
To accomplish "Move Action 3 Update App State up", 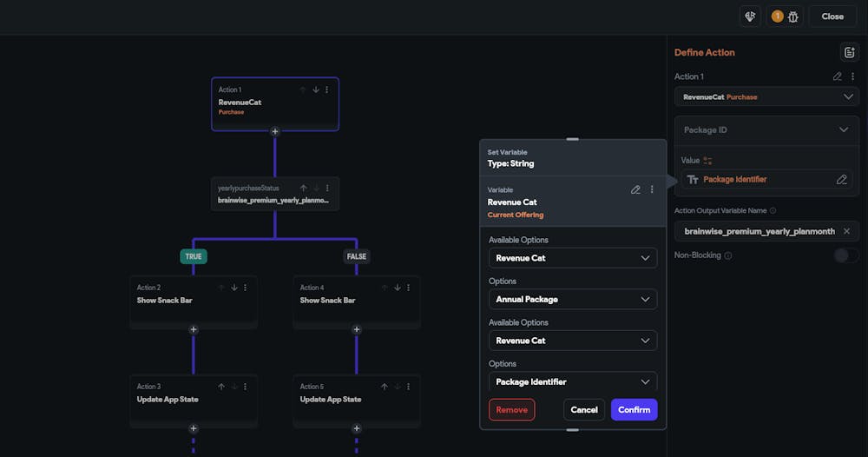I will [221, 387].
